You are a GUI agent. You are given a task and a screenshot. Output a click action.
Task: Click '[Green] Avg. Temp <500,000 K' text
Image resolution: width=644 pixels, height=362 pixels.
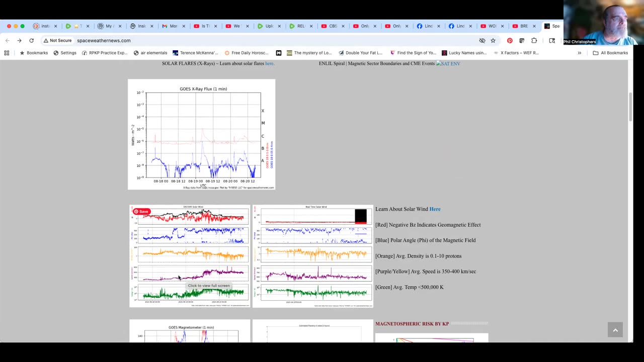point(410,287)
